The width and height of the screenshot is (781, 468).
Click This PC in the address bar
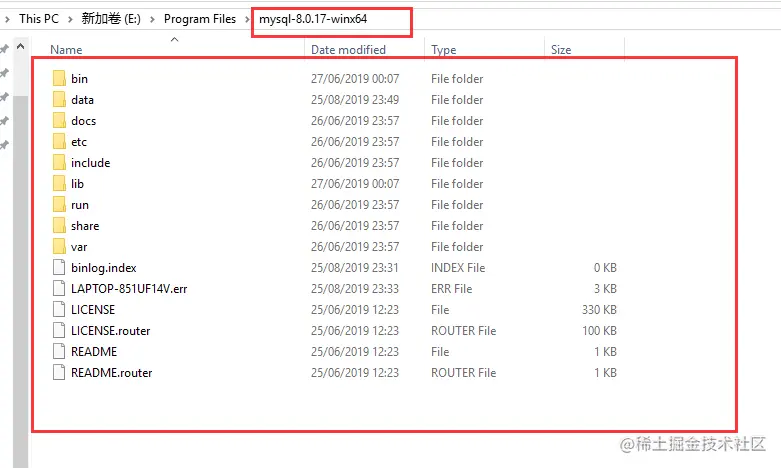point(39,19)
